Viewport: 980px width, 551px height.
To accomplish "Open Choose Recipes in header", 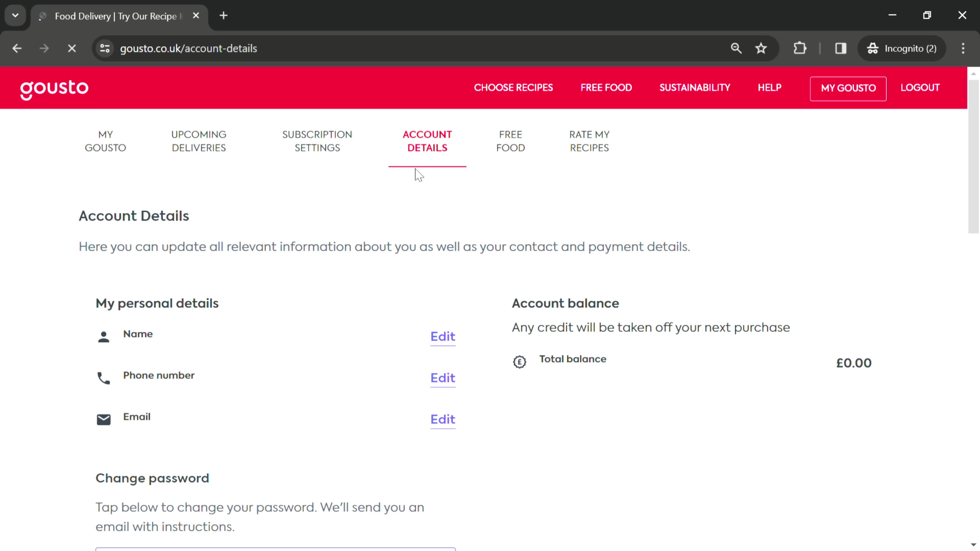I will click(x=513, y=88).
